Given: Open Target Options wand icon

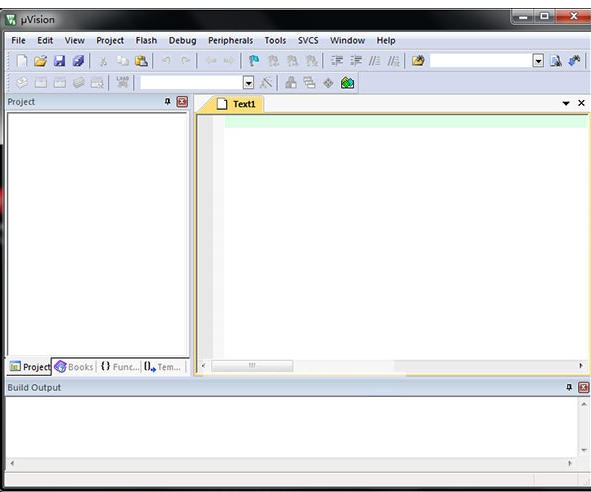Looking at the screenshot, I should tap(266, 83).
